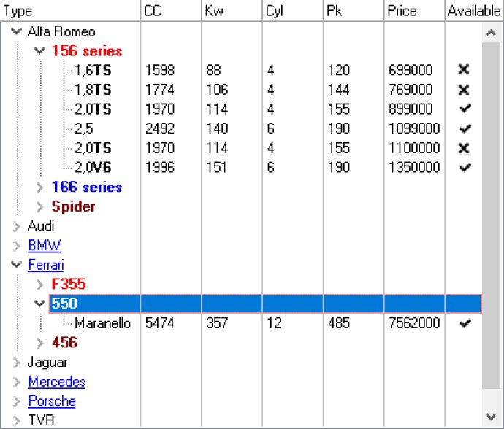504x429 pixels.
Task: Toggle availability cross for 1100000 row
Action: pyautogui.click(x=464, y=148)
